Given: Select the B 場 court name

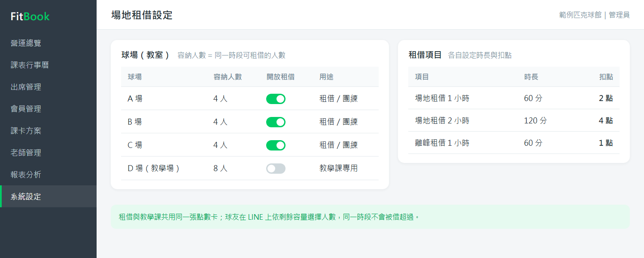Looking at the screenshot, I should (x=135, y=122).
